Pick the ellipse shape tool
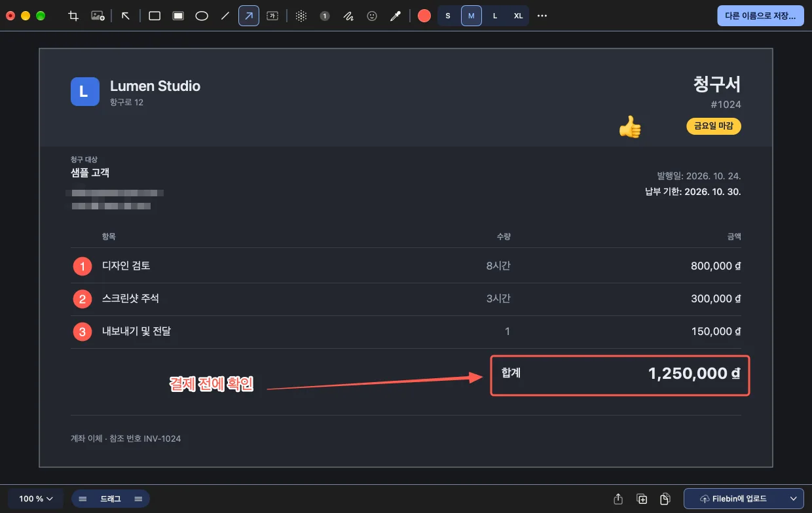 [x=202, y=16]
